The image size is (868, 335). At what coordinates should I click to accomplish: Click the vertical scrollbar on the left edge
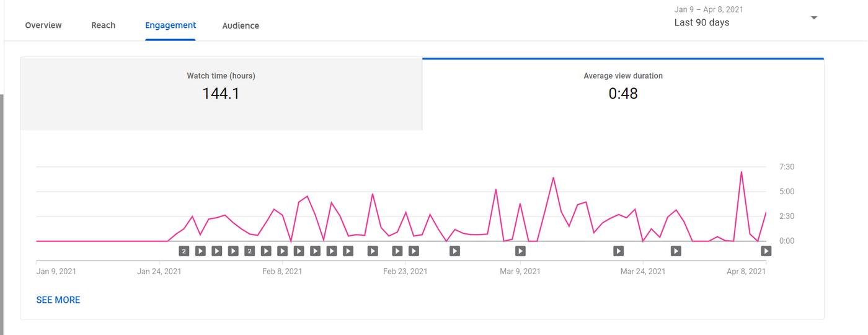2,211
